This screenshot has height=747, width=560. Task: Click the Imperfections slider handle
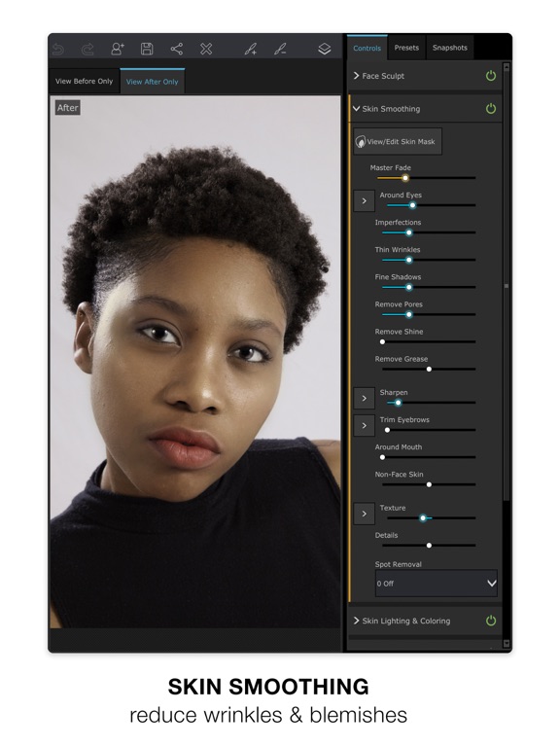click(x=408, y=233)
